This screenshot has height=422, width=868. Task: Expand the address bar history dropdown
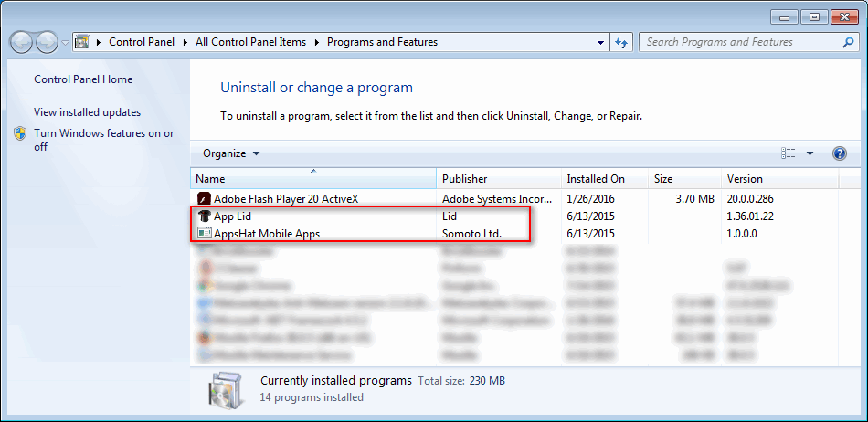[601, 42]
